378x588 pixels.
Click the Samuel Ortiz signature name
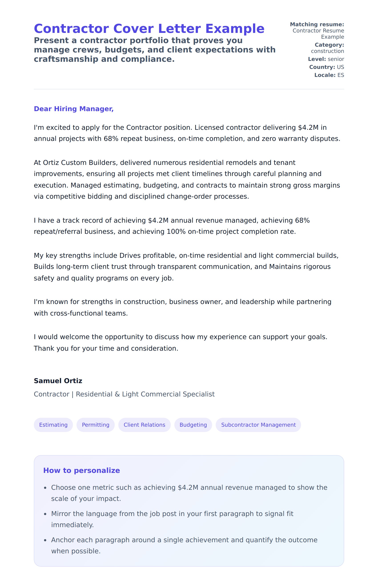(x=58, y=381)
